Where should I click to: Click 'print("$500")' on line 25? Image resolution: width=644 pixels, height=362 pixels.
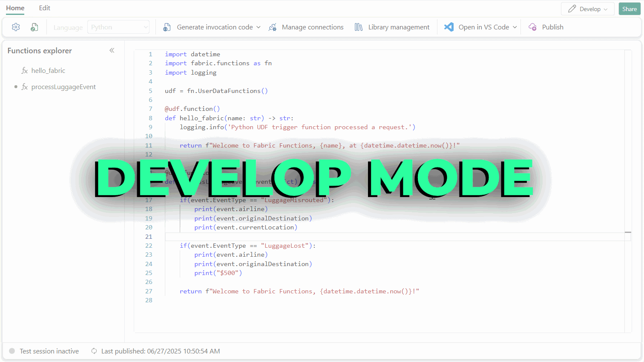click(x=218, y=273)
